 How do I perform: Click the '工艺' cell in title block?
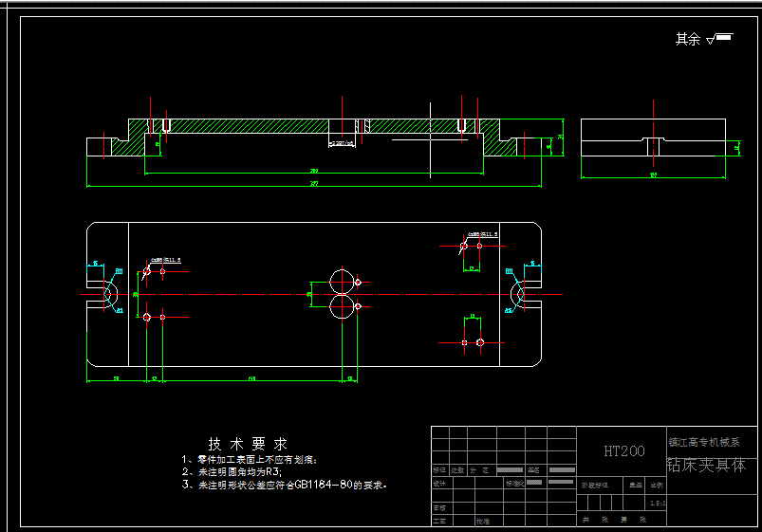(439, 521)
